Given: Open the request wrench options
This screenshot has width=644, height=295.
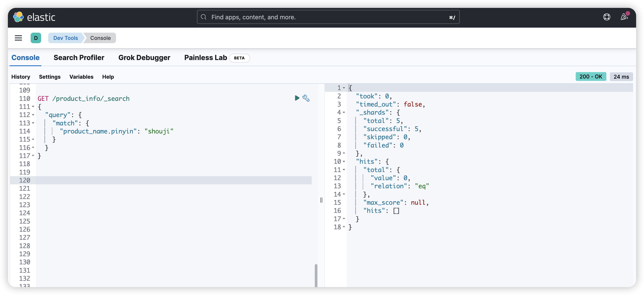Looking at the screenshot, I should 306,98.
